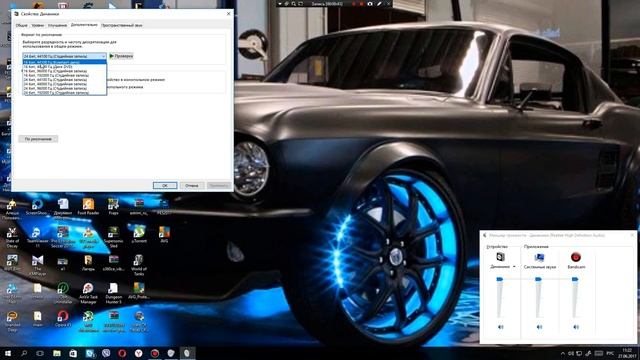Switch to the Улучшения tab
640x360 pixels.
57,25
